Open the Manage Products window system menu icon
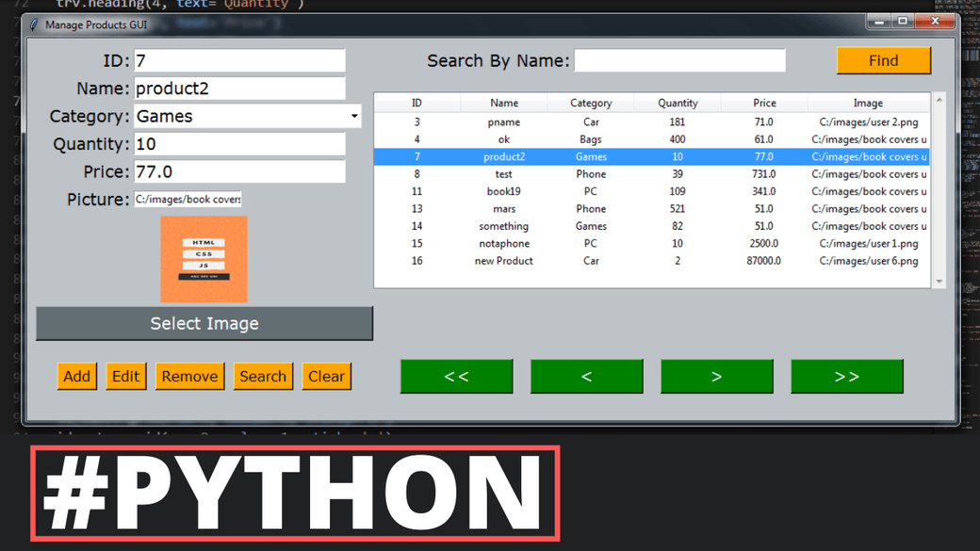The width and height of the screenshot is (980, 551). (35, 25)
